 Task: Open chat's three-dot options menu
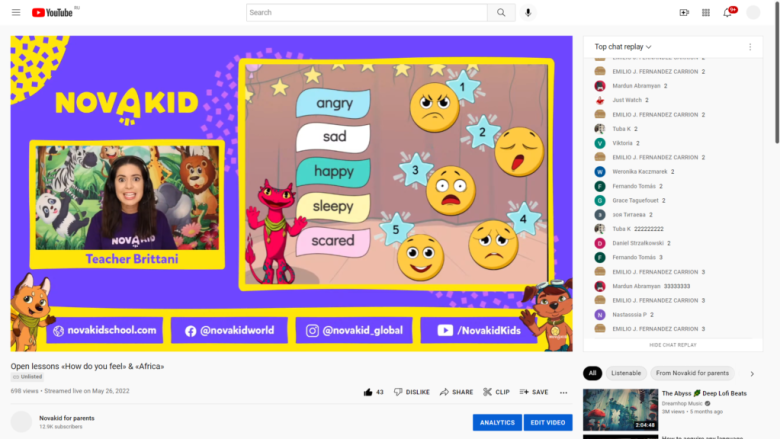pos(750,47)
